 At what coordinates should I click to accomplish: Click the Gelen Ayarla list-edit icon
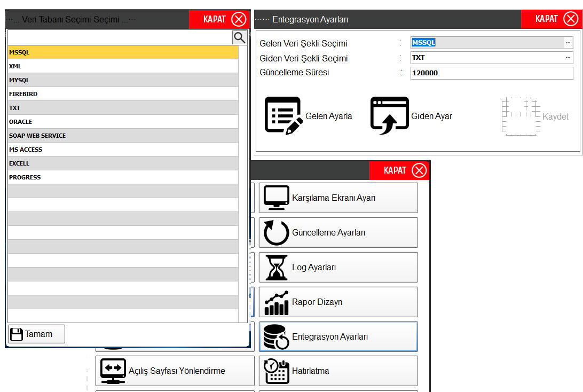pos(283,115)
